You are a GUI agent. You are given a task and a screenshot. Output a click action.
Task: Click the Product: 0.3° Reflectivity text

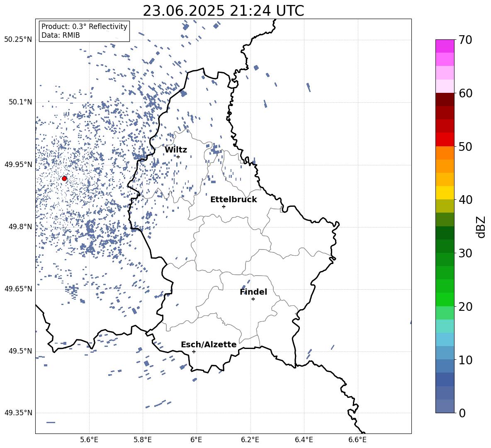[x=84, y=26]
